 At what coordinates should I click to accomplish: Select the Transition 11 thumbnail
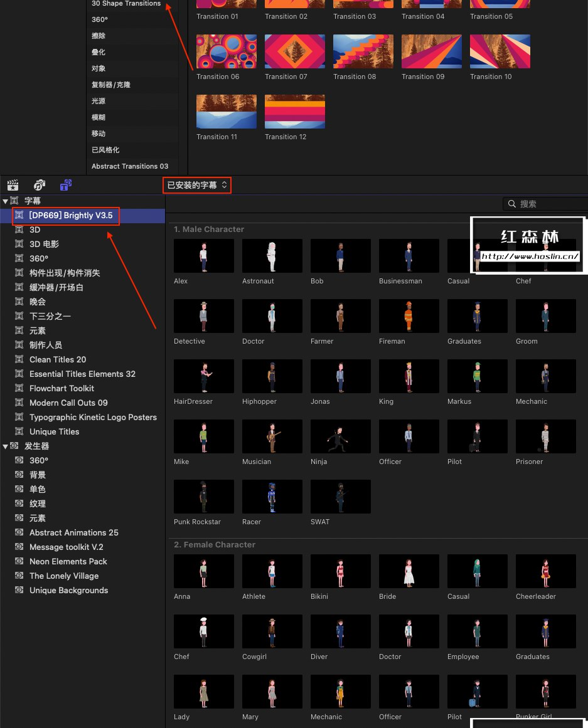point(227,112)
